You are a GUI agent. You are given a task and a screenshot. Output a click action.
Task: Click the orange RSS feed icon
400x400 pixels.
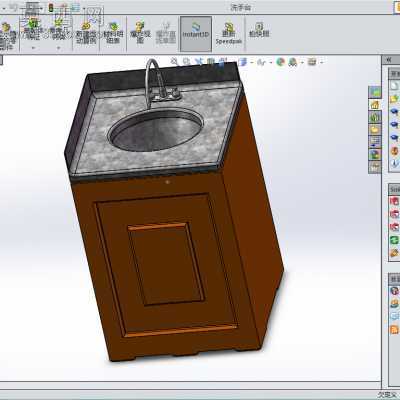(395, 330)
